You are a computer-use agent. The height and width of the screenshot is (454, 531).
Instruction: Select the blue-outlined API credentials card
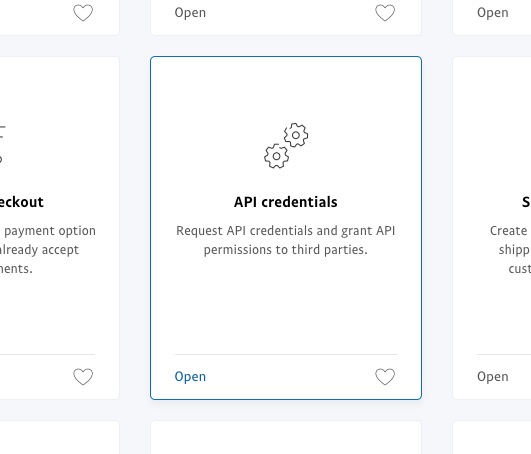(286, 228)
